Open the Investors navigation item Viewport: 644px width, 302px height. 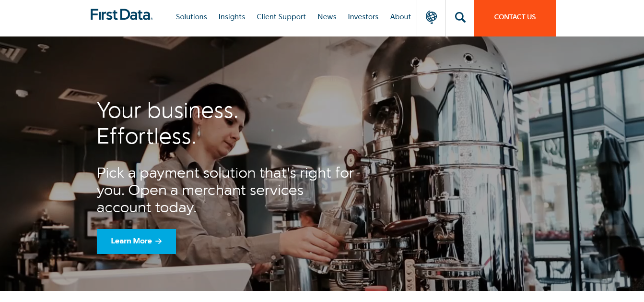[363, 17]
